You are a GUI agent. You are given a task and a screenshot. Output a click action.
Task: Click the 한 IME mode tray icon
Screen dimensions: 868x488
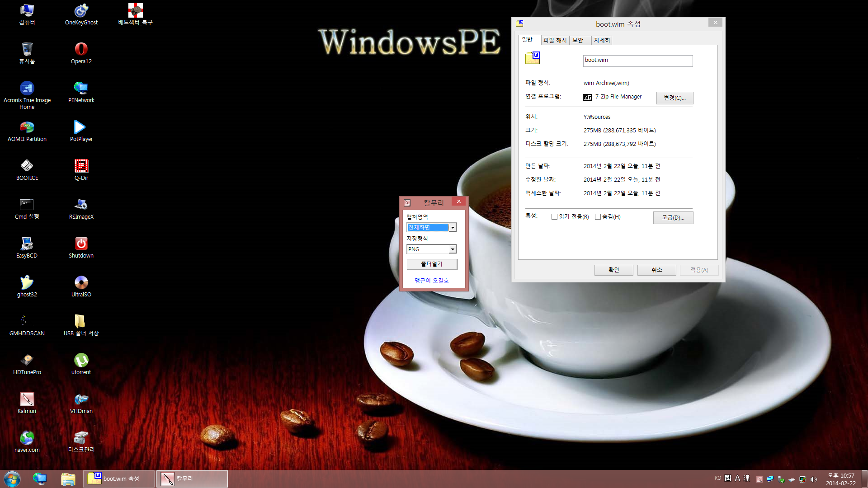click(x=728, y=478)
